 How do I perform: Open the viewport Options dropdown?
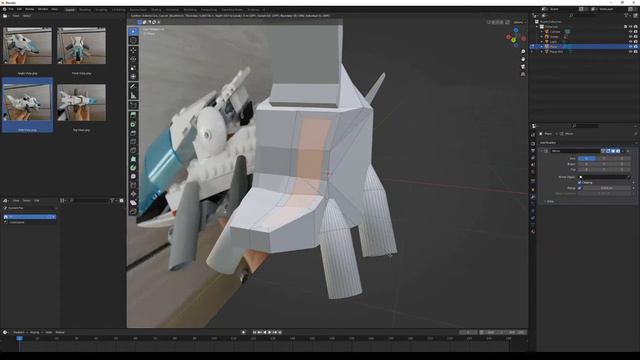point(519,22)
